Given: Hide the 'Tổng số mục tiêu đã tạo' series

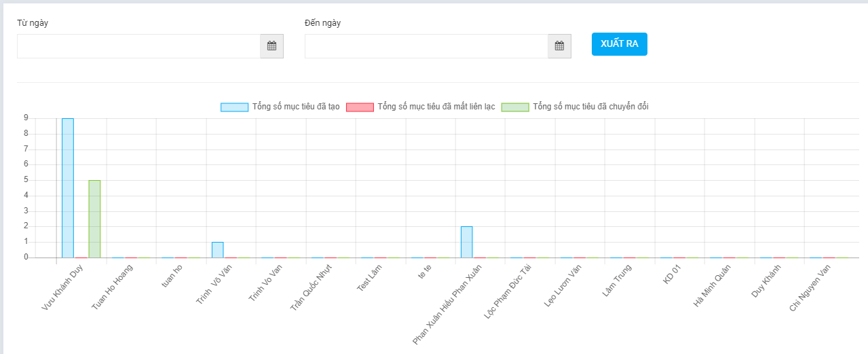Looking at the screenshot, I should coord(296,107).
